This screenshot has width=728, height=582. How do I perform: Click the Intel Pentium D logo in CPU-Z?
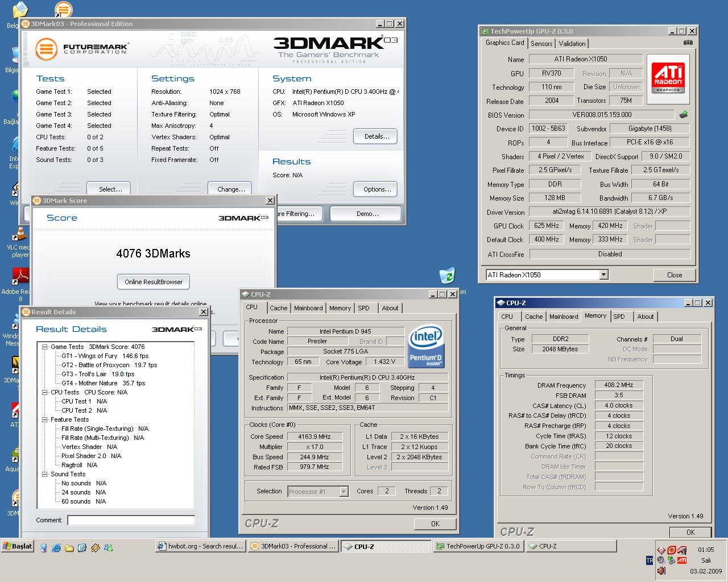tap(426, 346)
